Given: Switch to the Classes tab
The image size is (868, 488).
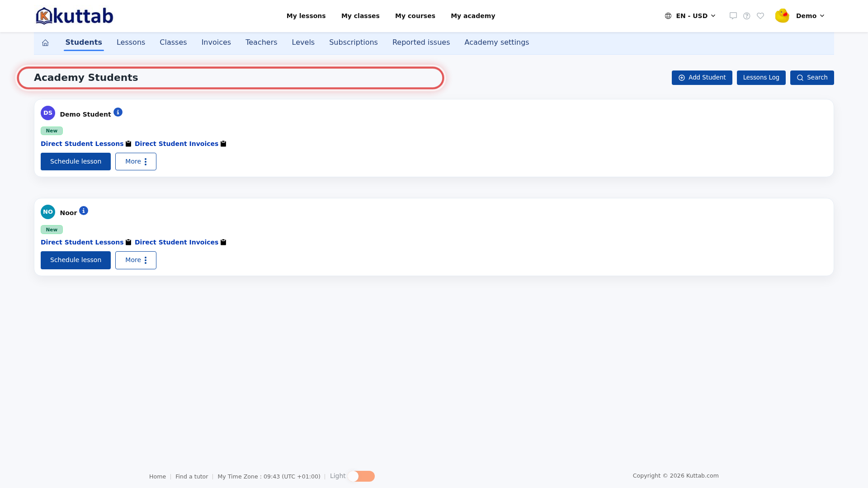Looking at the screenshot, I should coord(173,42).
